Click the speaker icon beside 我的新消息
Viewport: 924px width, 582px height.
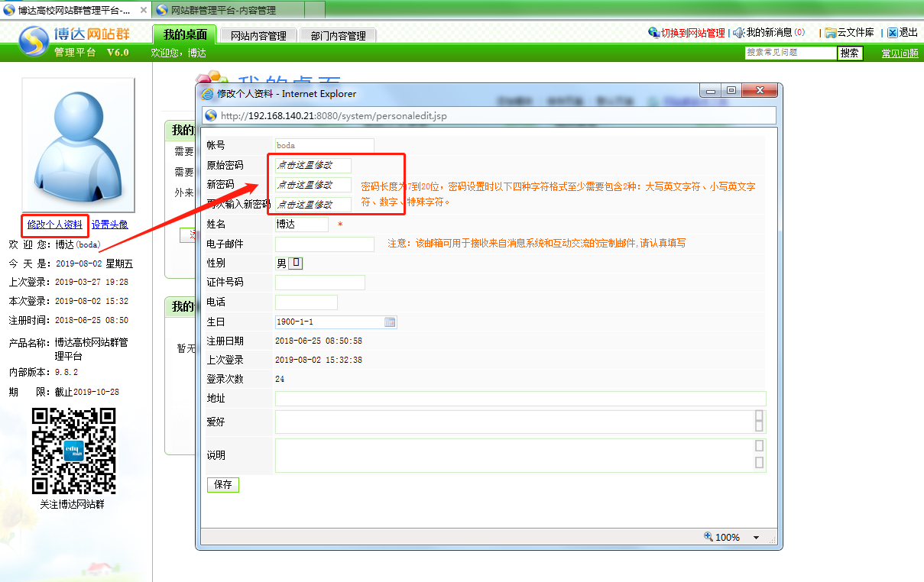pyautogui.click(x=739, y=33)
